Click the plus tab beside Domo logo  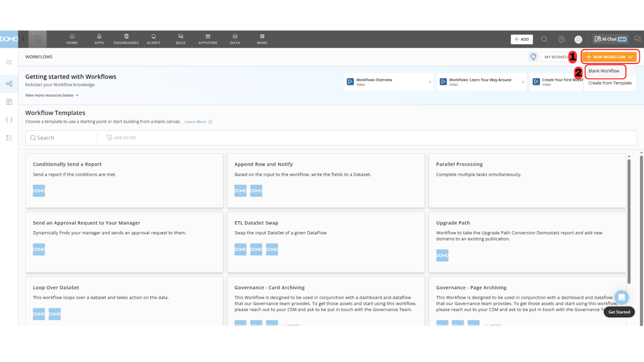[23, 39]
